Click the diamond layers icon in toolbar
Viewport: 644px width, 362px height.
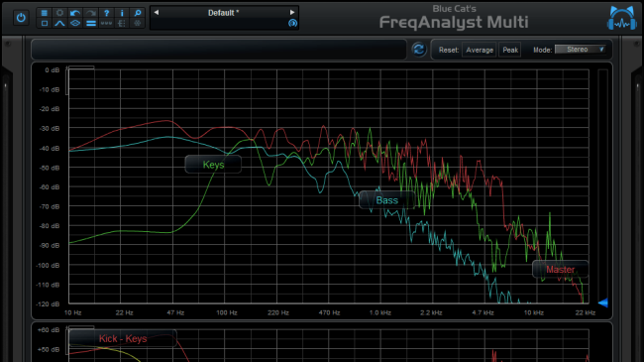click(x=75, y=24)
